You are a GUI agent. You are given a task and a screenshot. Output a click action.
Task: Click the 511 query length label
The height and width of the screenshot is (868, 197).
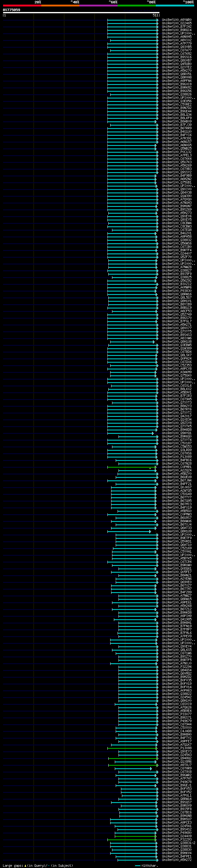point(155,15)
